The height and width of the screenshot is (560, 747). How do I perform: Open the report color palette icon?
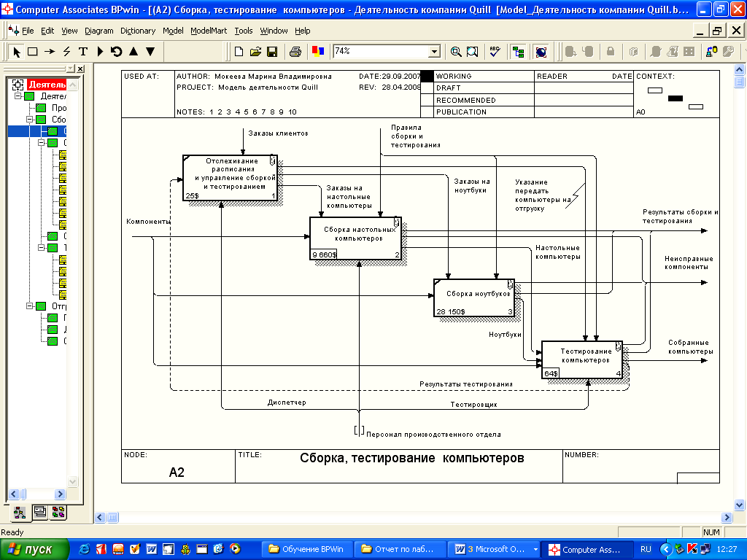[x=318, y=52]
